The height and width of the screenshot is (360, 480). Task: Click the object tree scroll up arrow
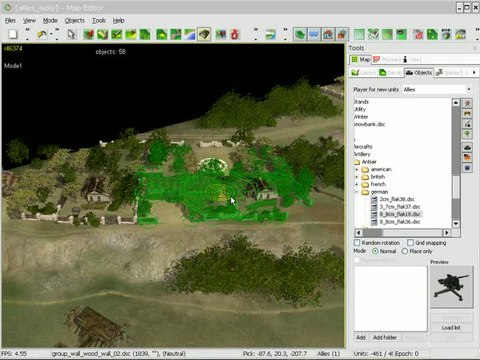point(456,102)
